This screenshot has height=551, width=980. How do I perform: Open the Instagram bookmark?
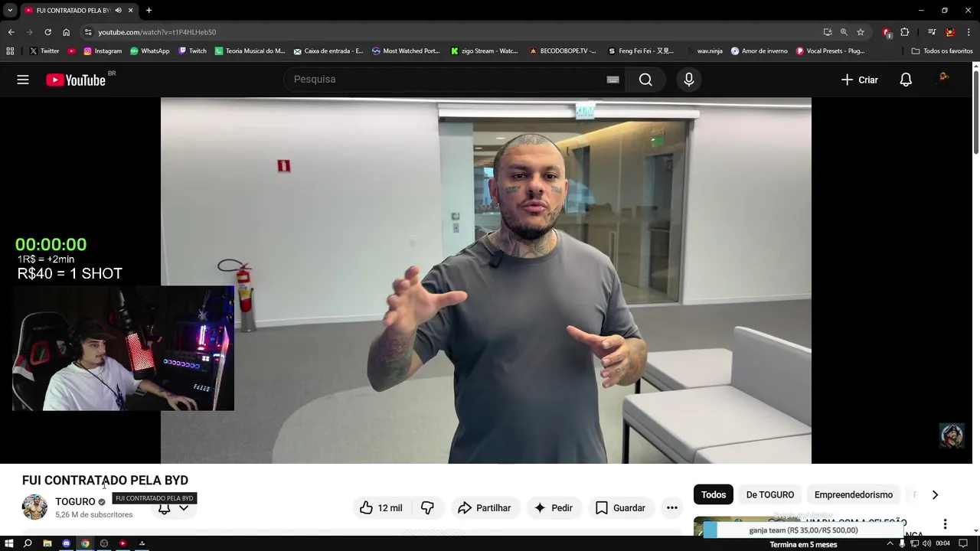[103, 51]
